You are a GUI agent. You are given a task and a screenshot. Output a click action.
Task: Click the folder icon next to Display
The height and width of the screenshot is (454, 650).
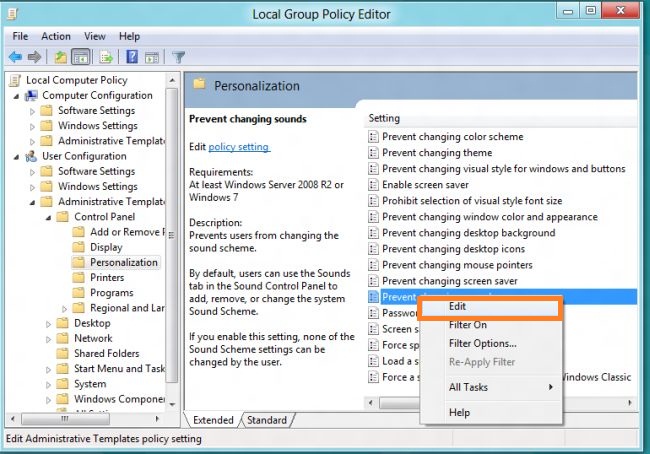click(78, 247)
